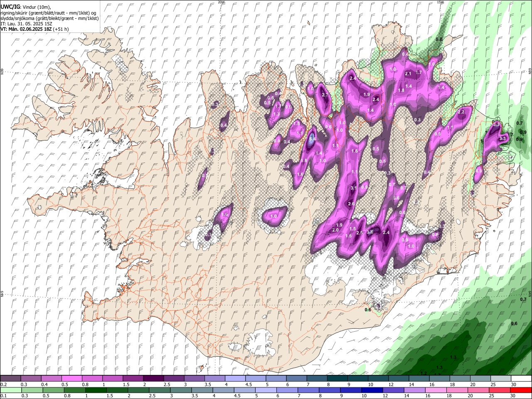
Task: Click the palest green lower-row swatch starting at 0.1
Action: click(x=11, y=390)
